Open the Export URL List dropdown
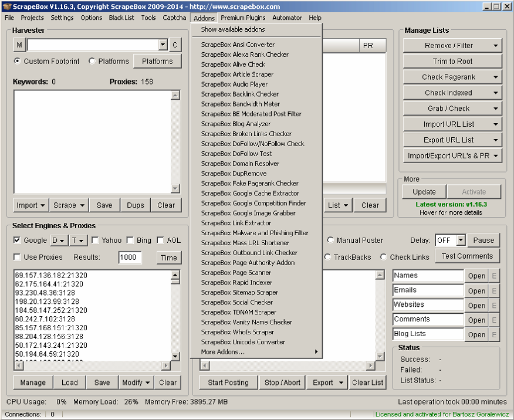The image size is (514, 420). (x=453, y=140)
